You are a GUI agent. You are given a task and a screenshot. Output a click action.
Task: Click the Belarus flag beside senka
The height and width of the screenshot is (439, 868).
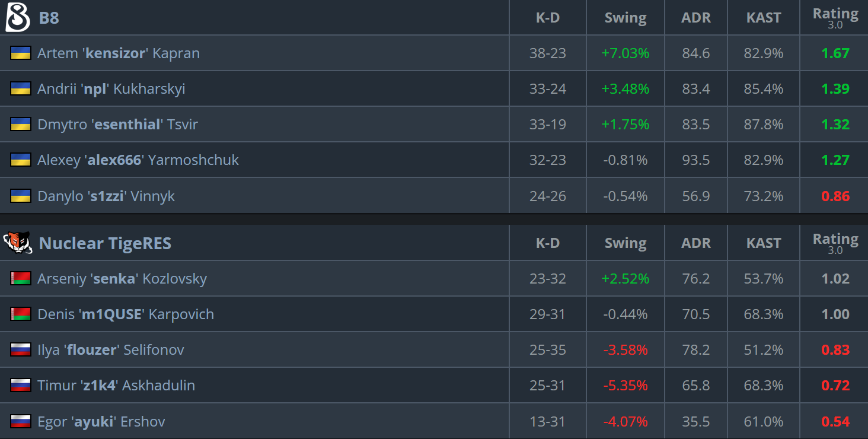coord(21,278)
